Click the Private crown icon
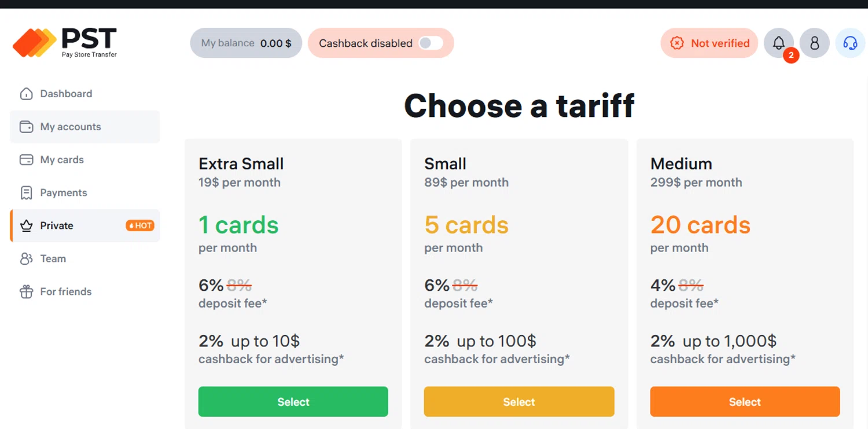The height and width of the screenshot is (429, 868). [x=26, y=225]
